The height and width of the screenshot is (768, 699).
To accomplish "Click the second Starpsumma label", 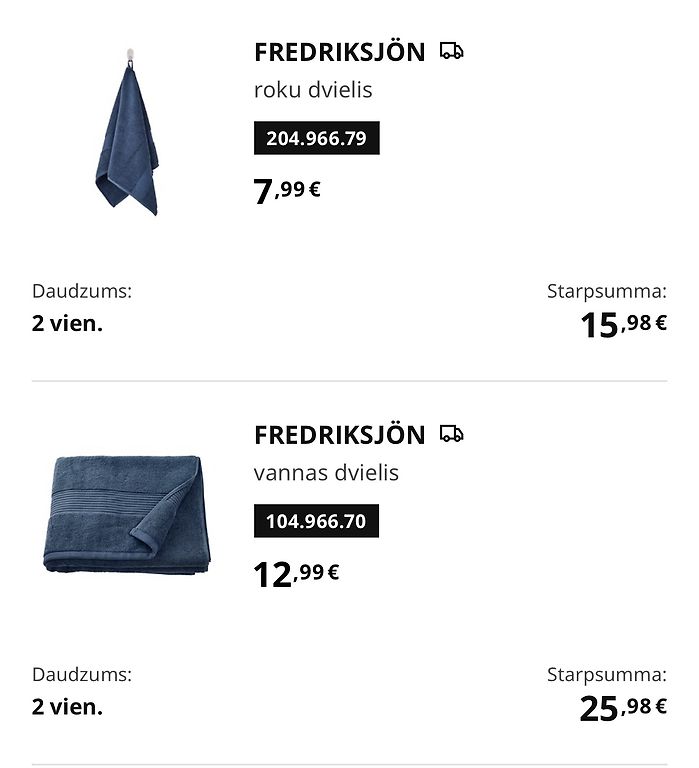I will [607, 675].
